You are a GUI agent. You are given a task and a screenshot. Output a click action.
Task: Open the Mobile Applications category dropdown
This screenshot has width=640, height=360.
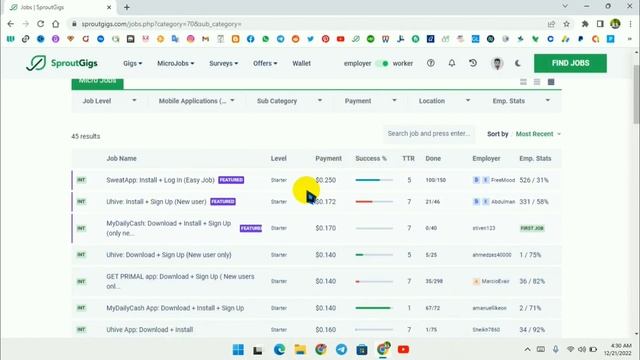(x=196, y=101)
